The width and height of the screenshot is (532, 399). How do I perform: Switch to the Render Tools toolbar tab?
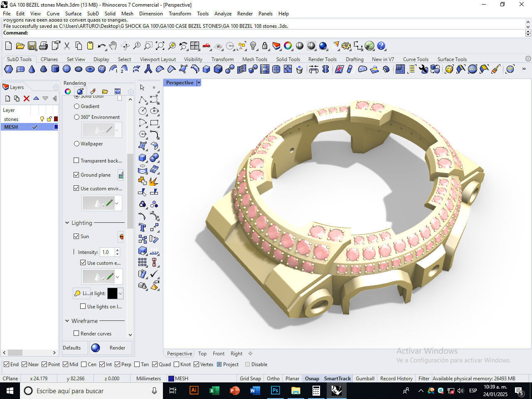click(x=323, y=59)
